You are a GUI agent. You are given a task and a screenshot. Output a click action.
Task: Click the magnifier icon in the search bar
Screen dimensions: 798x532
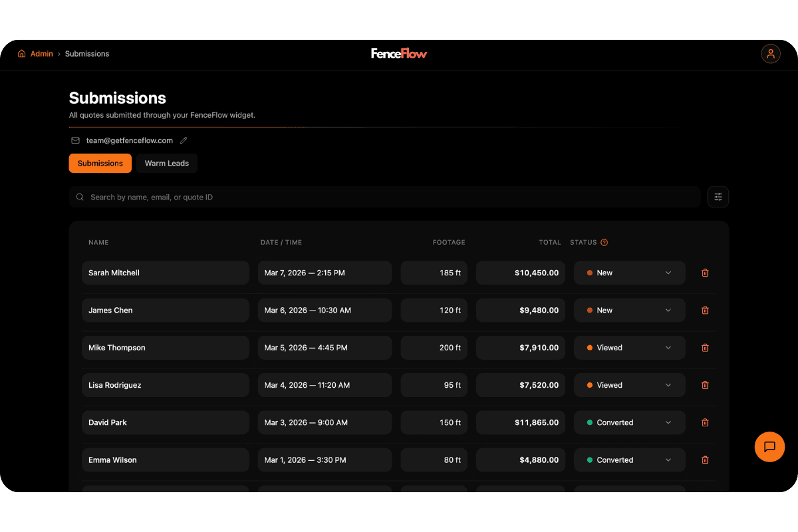coord(80,197)
